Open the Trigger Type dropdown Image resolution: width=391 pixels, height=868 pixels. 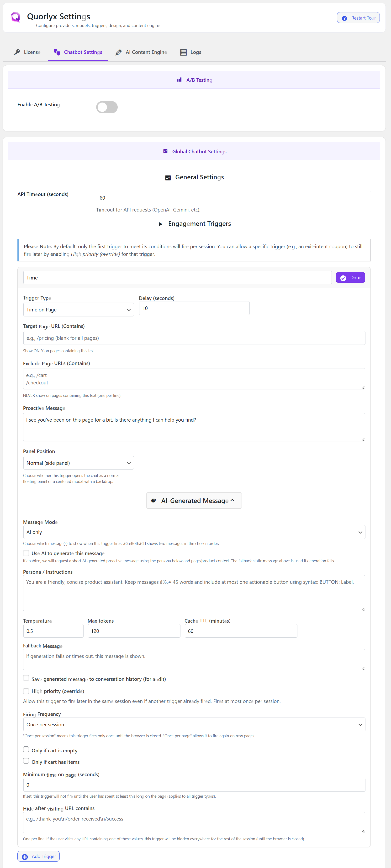[x=78, y=309]
